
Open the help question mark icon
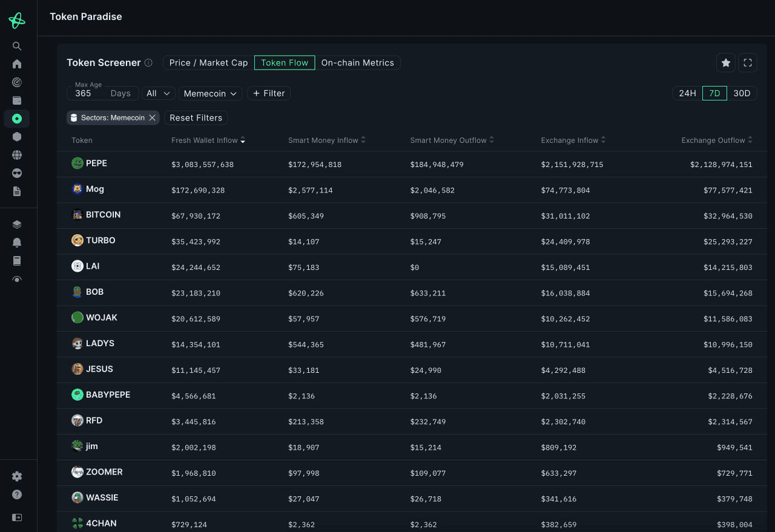[x=17, y=494]
